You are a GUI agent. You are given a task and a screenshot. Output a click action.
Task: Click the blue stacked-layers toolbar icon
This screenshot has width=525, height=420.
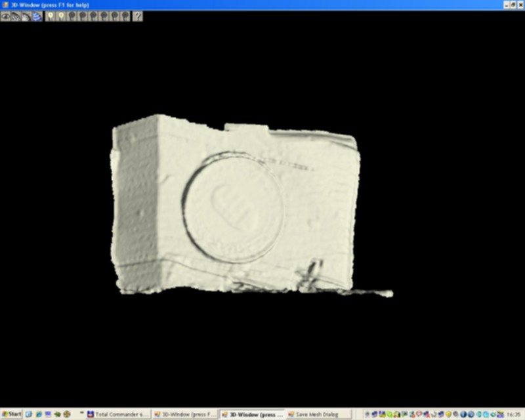tap(37, 16)
